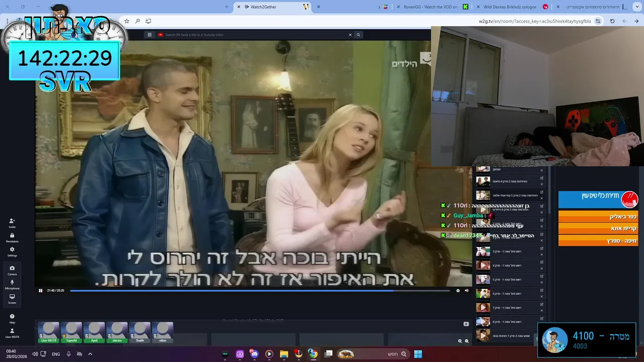Bookmark this page with the star
Viewport: 644px width, 362px height.
coord(127,21)
